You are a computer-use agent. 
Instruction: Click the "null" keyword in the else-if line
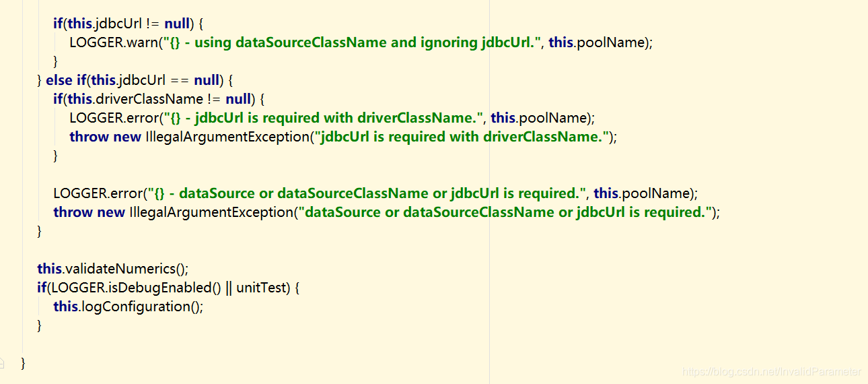point(207,80)
